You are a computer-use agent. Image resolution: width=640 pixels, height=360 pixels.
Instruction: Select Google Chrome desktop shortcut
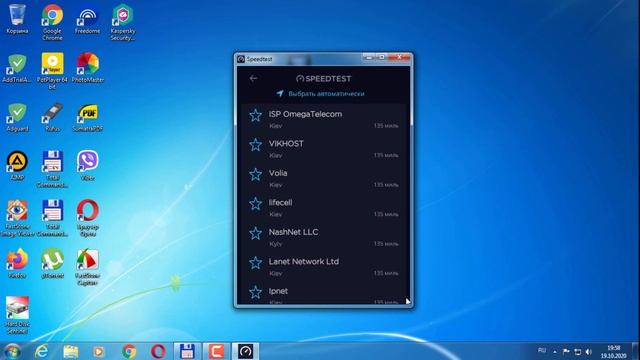coord(52,22)
